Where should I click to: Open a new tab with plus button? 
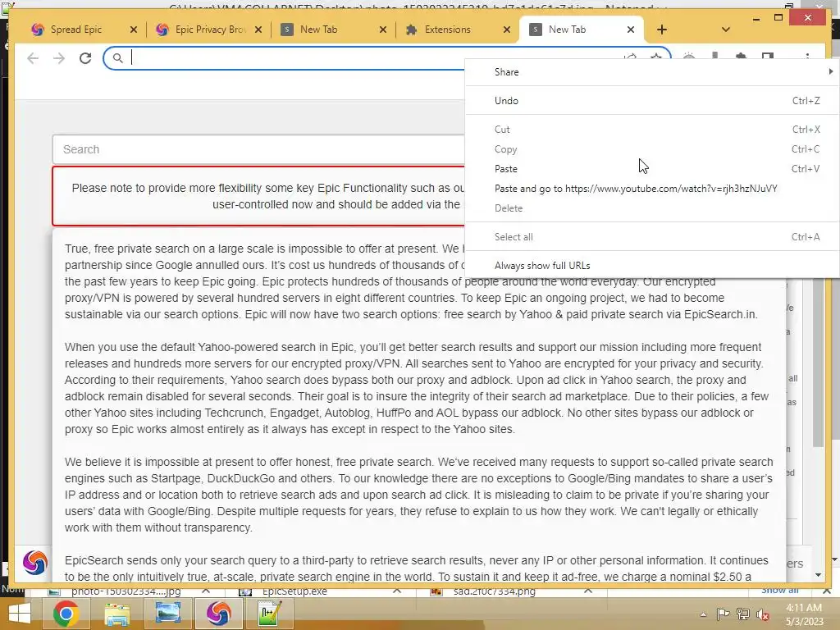tap(662, 30)
